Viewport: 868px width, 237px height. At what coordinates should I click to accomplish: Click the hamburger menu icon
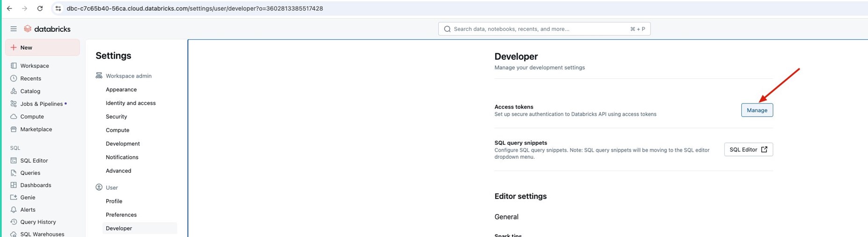14,29
